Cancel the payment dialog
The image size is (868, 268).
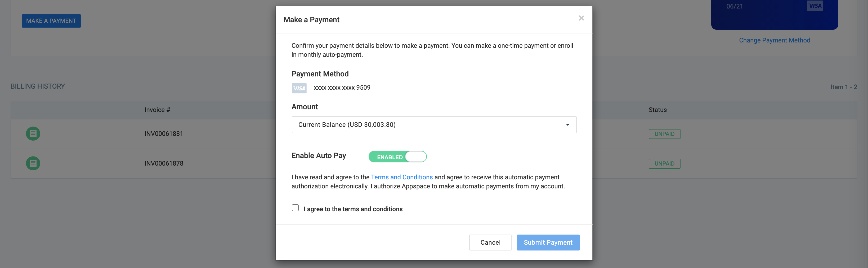point(490,242)
